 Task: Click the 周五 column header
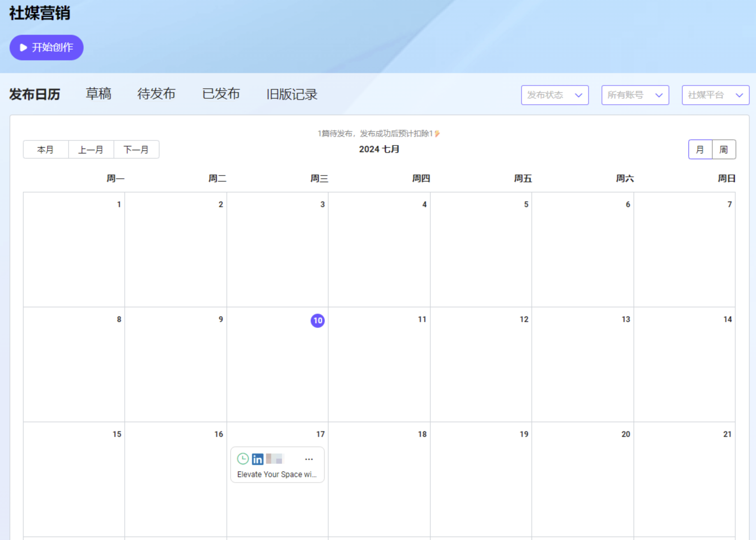523,178
